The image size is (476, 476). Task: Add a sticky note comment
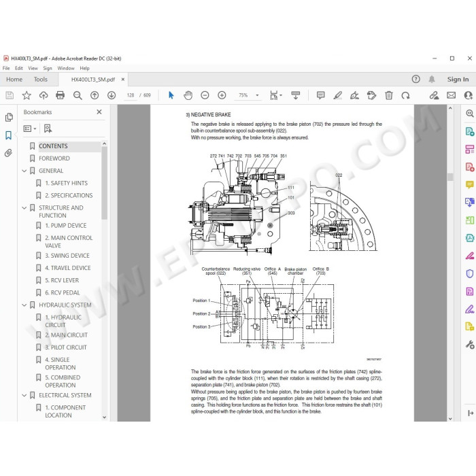[320, 95]
